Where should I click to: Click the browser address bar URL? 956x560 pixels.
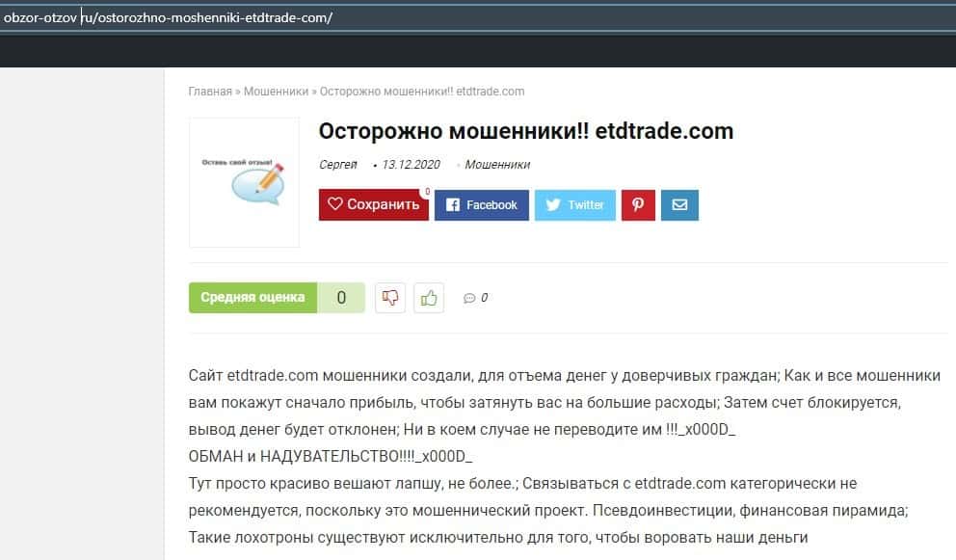click(x=168, y=17)
